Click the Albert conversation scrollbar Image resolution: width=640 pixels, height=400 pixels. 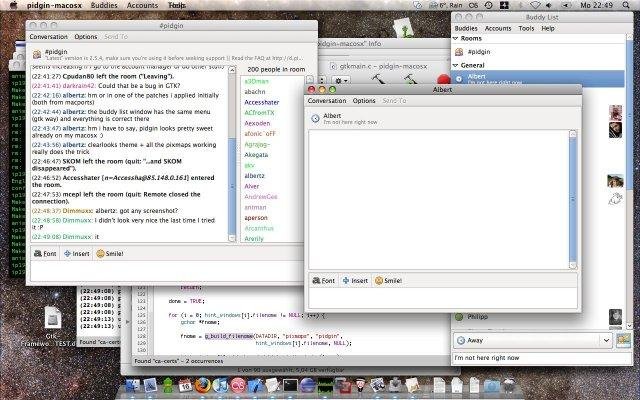pos(573,199)
